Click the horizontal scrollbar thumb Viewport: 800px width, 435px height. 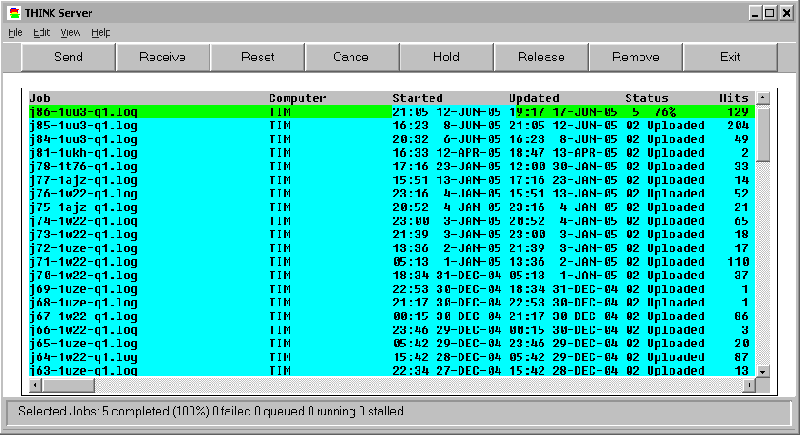[x=68, y=386]
